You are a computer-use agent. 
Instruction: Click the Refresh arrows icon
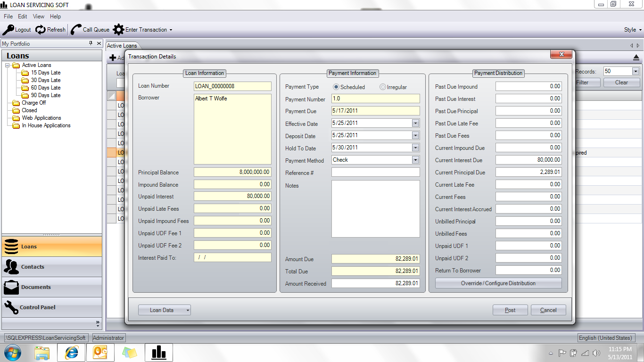coord(41,30)
